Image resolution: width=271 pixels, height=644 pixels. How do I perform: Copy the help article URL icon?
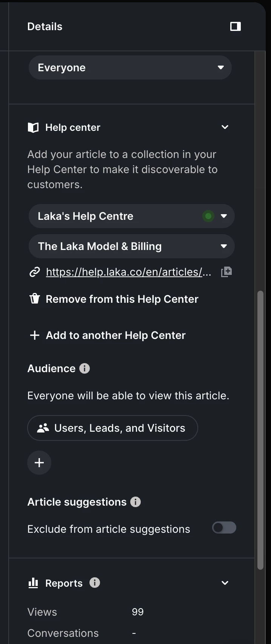click(x=226, y=272)
